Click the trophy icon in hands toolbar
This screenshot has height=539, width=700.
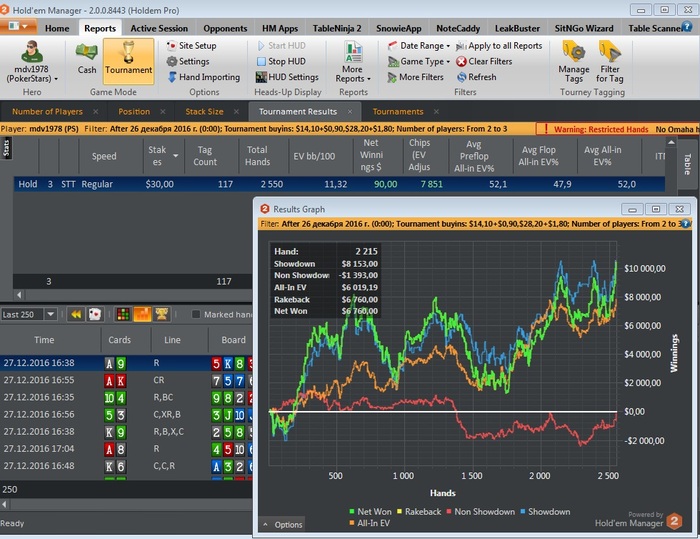click(162, 314)
